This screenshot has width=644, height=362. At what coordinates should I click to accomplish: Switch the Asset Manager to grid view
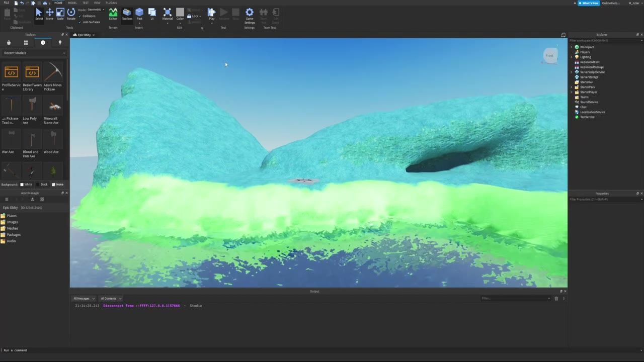click(x=42, y=199)
